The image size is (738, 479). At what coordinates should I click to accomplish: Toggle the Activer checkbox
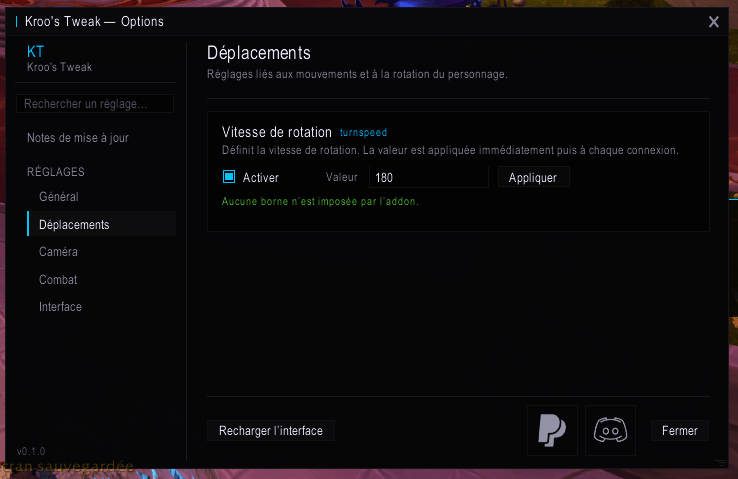[229, 176]
